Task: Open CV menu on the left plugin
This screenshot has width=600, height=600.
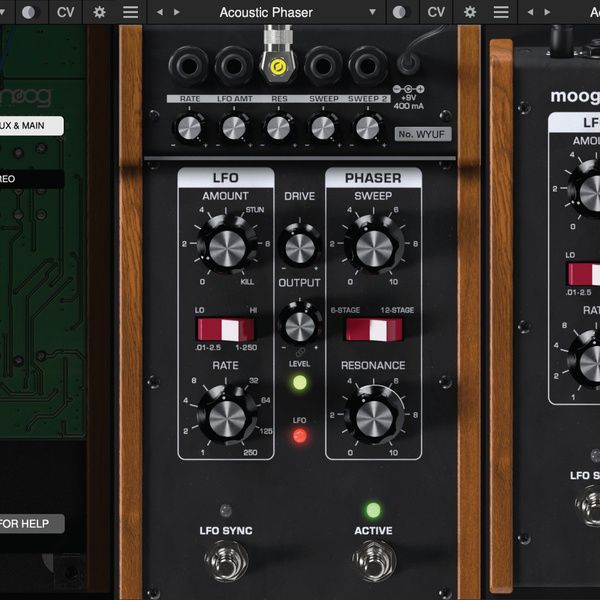Action: pyautogui.click(x=65, y=12)
